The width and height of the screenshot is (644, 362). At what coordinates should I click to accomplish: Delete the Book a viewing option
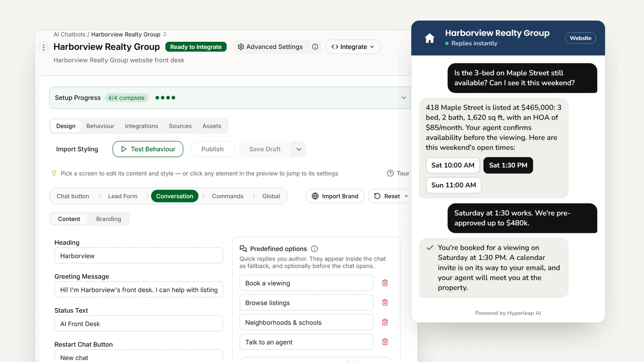pos(385,283)
